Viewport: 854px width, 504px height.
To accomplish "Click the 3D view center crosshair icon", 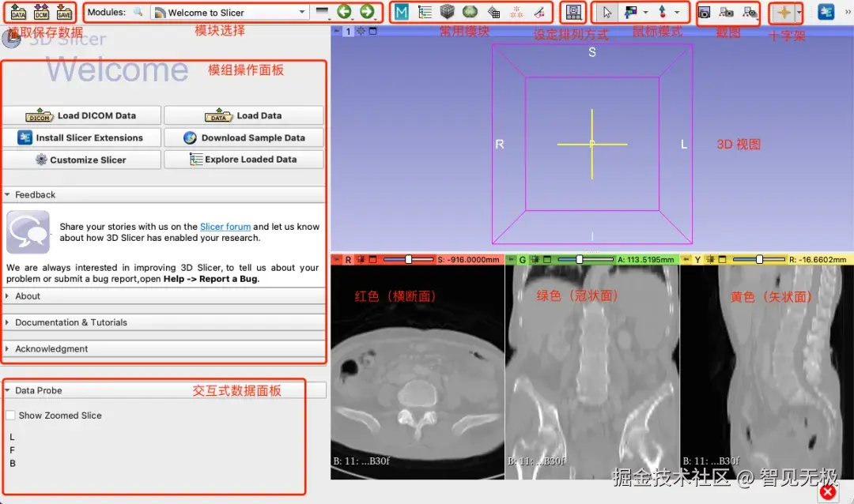I will (x=361, y=31).
